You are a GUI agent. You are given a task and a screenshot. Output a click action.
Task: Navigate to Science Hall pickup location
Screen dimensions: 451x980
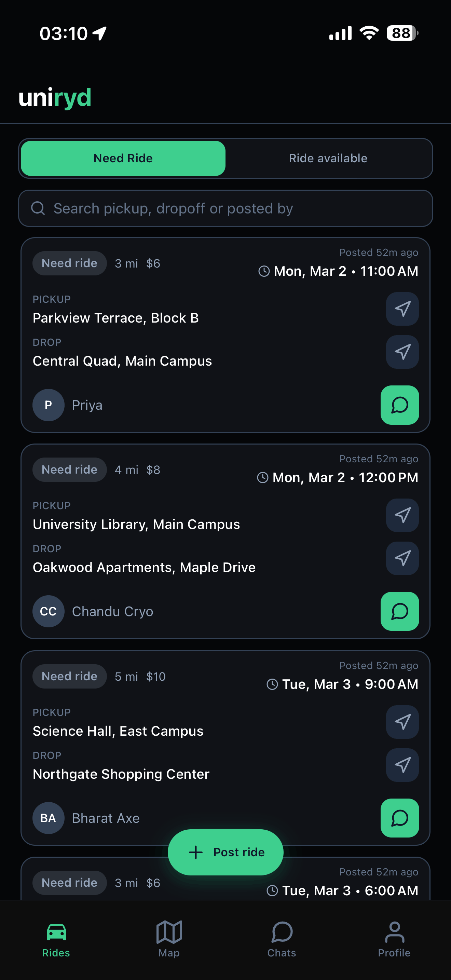pos(402,722)
